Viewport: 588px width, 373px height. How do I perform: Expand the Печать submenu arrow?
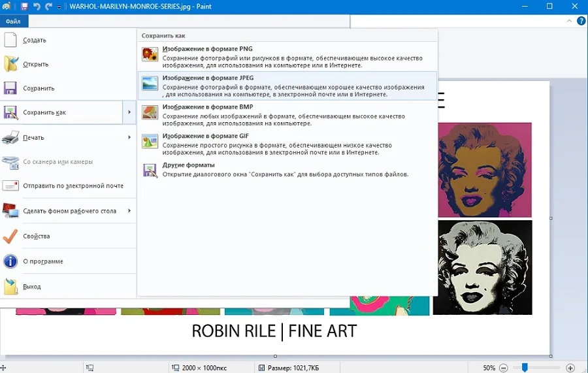pos(129,137)
